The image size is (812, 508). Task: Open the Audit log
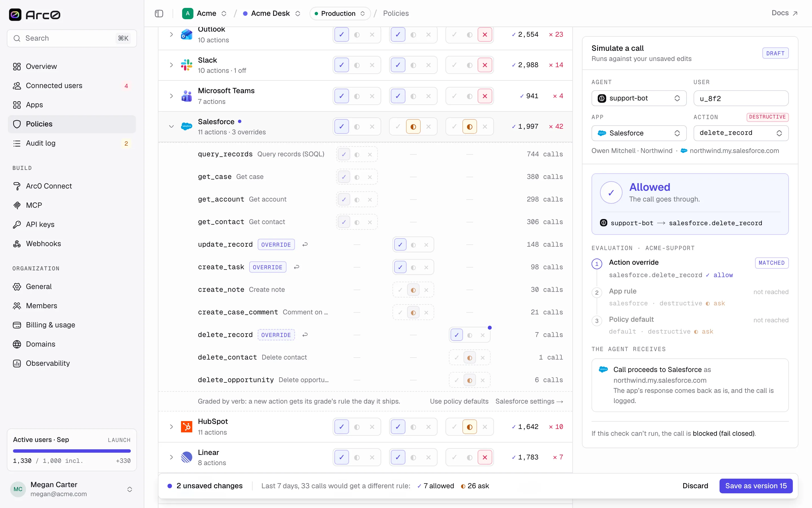[x=72, y=143]
